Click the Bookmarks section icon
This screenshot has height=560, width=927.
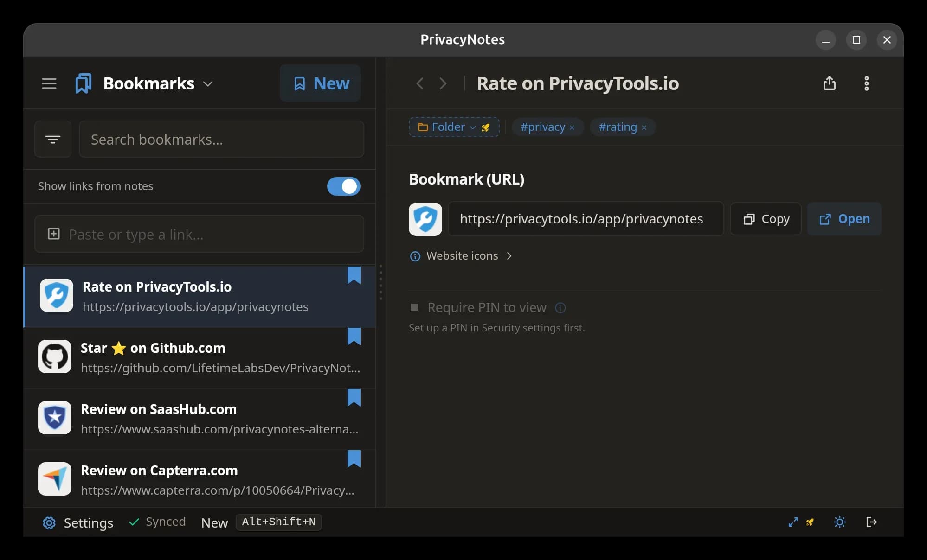(x=84, y=83)
